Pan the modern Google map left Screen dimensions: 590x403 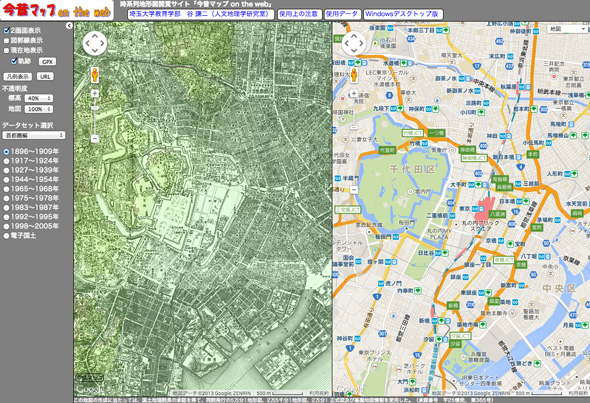(x=347, y=43)
